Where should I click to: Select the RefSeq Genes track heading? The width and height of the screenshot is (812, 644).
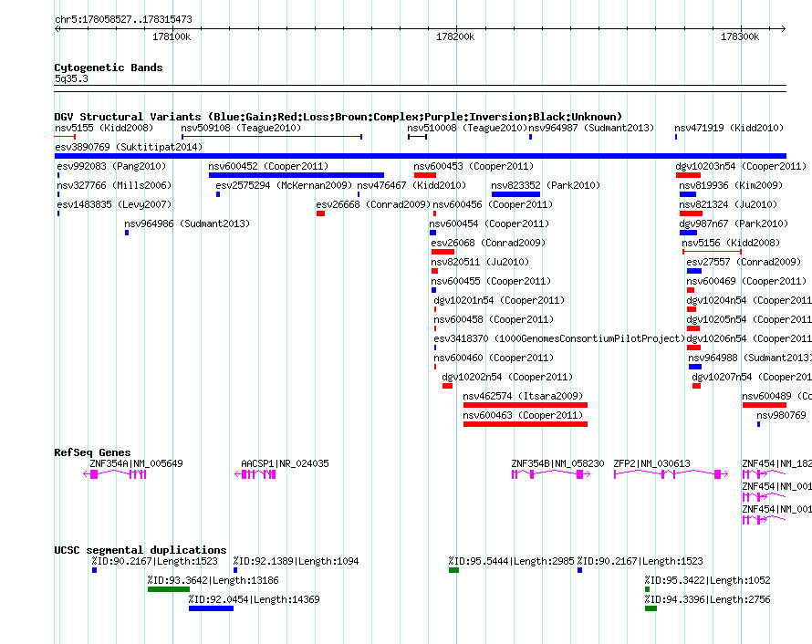92,452
